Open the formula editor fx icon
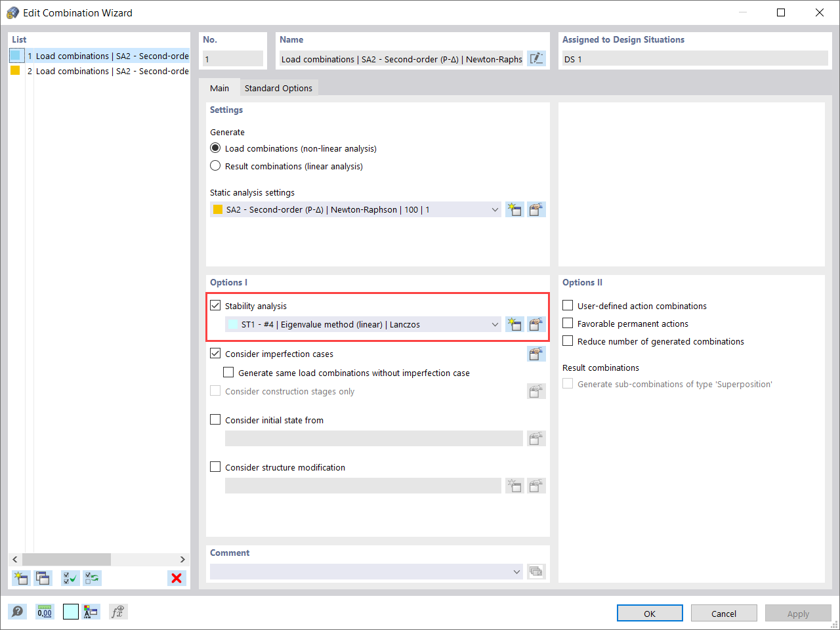The width and height of the screenshot is (840, 630). pos(118,611)
